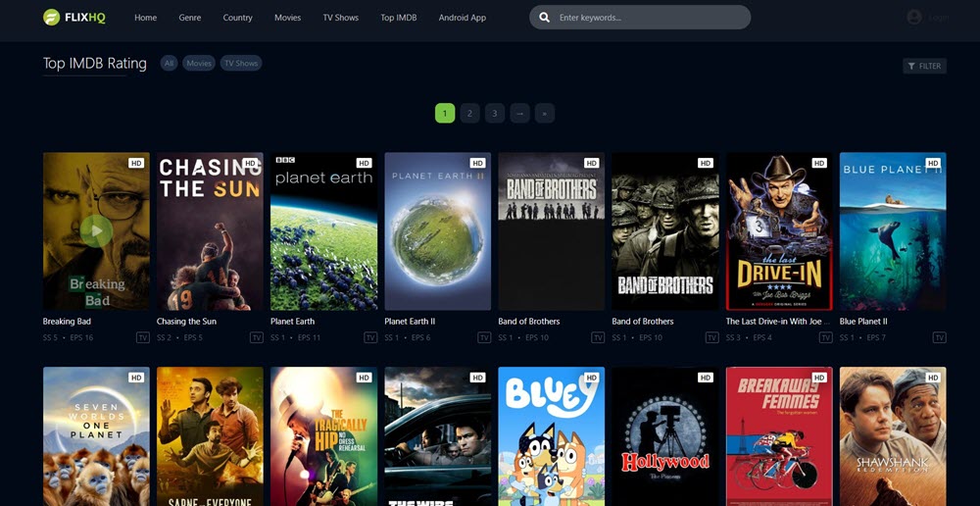Open Android App page
Image resolution: width=980 pixels, height=506 pixels.
coord(463,18)
